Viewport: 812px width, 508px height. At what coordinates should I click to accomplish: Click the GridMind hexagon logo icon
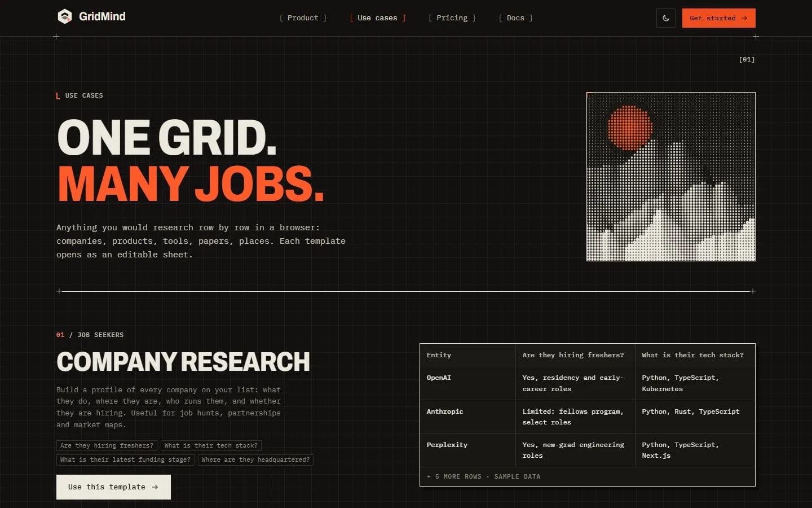[x=65, y=16]
